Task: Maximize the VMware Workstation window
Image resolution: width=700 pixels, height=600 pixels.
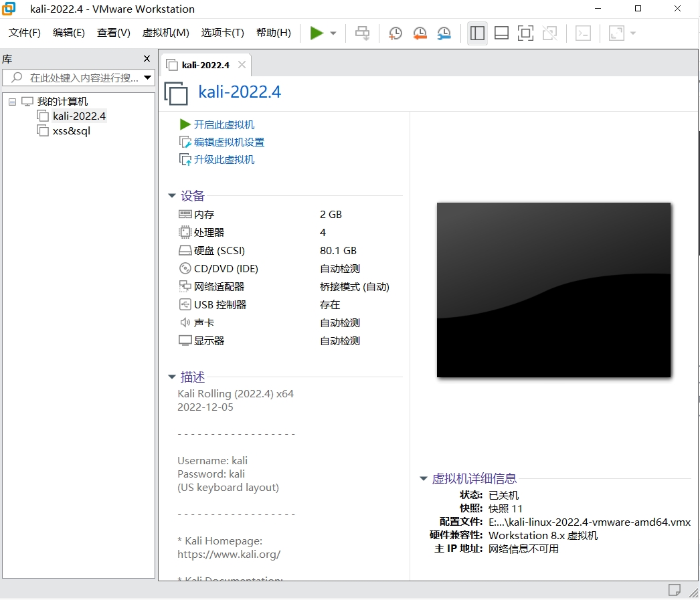Action: (x=638, y=9)
